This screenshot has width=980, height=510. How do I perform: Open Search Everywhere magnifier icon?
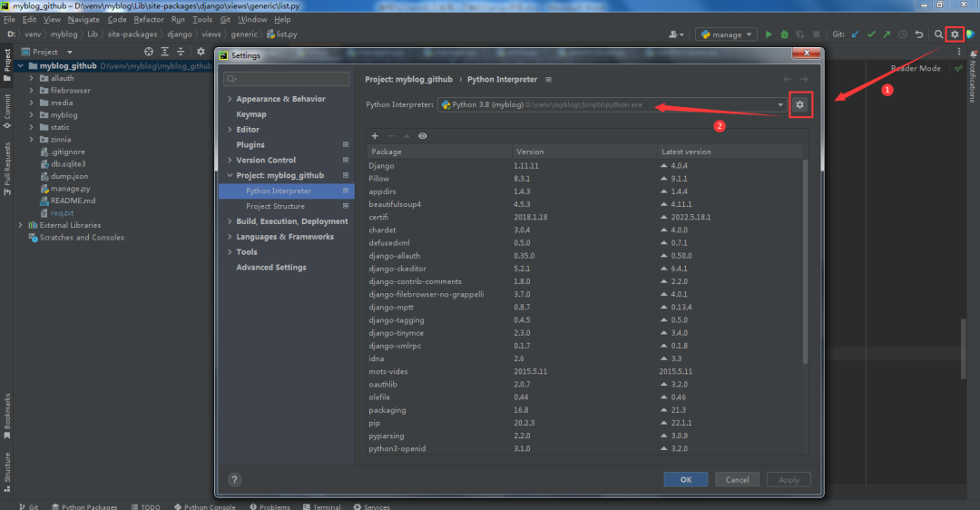[x=938, y=34]
